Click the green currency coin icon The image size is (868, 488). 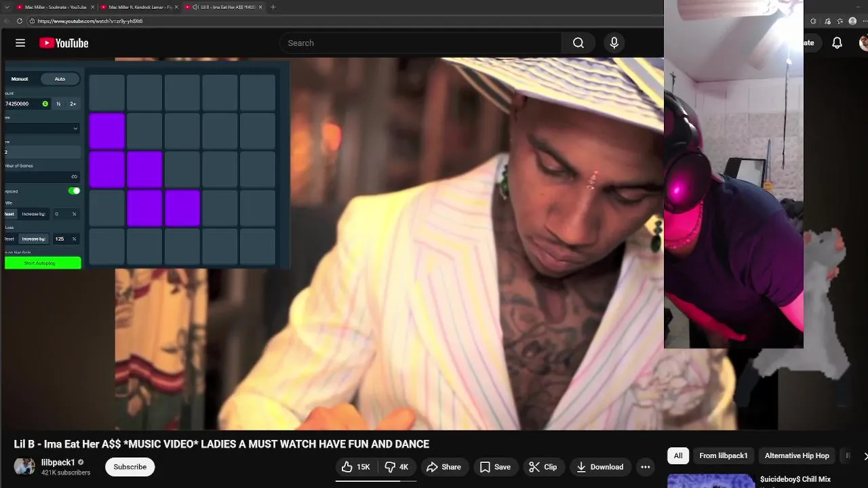point(45,104)
